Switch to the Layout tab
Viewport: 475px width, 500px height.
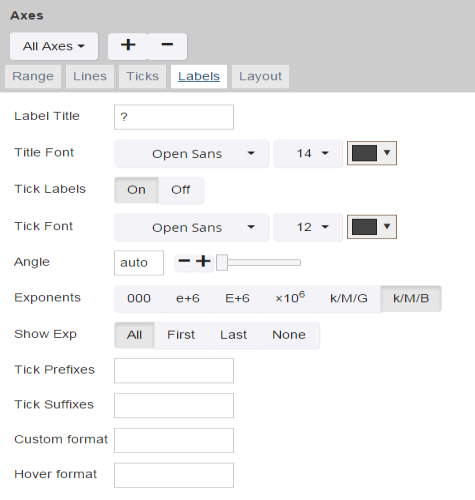click(260, 76)
